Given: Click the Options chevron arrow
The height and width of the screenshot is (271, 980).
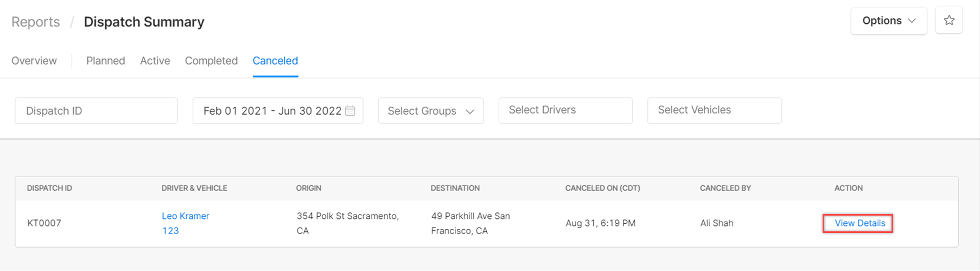Looking at the screenshot, I should [x=912, y=21].
